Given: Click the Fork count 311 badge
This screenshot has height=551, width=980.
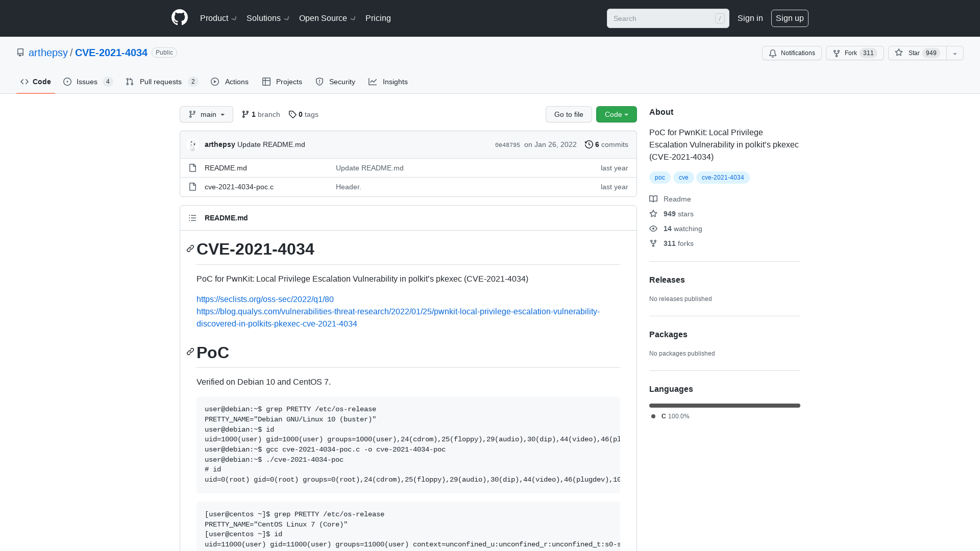Looking at the screenshot, I should point(868,53).
